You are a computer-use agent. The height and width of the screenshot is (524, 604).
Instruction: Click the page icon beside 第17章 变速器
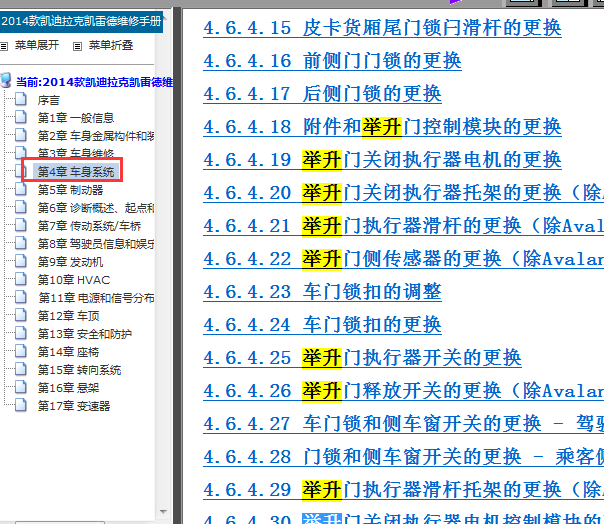(21, 405)
